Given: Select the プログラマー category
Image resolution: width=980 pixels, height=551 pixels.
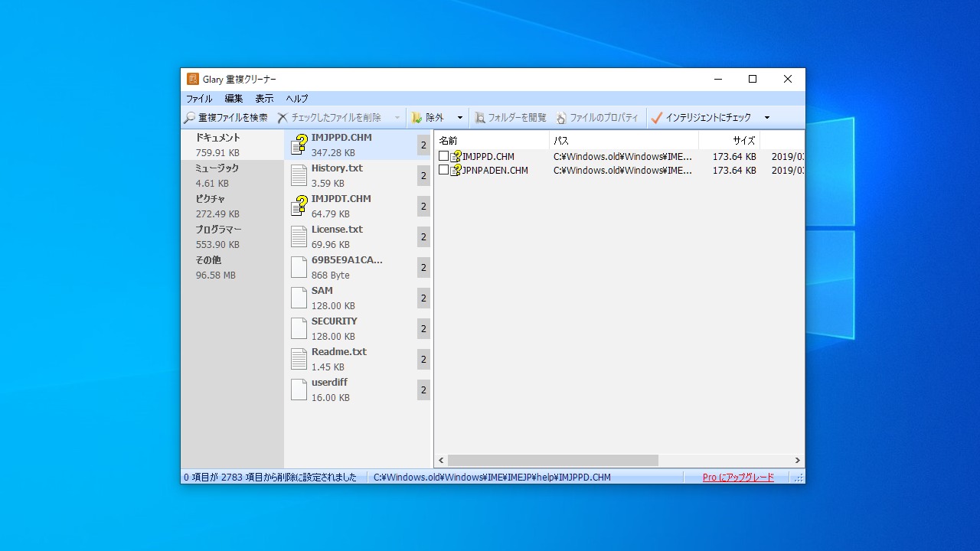Looking at the screenshot, I should coord(233,236).
